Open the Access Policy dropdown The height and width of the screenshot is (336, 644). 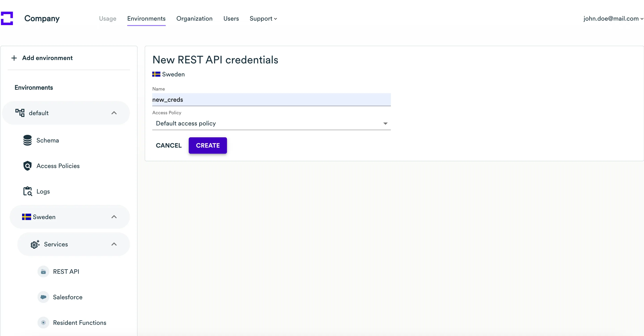pyautogui.click(x=271, y=123)
